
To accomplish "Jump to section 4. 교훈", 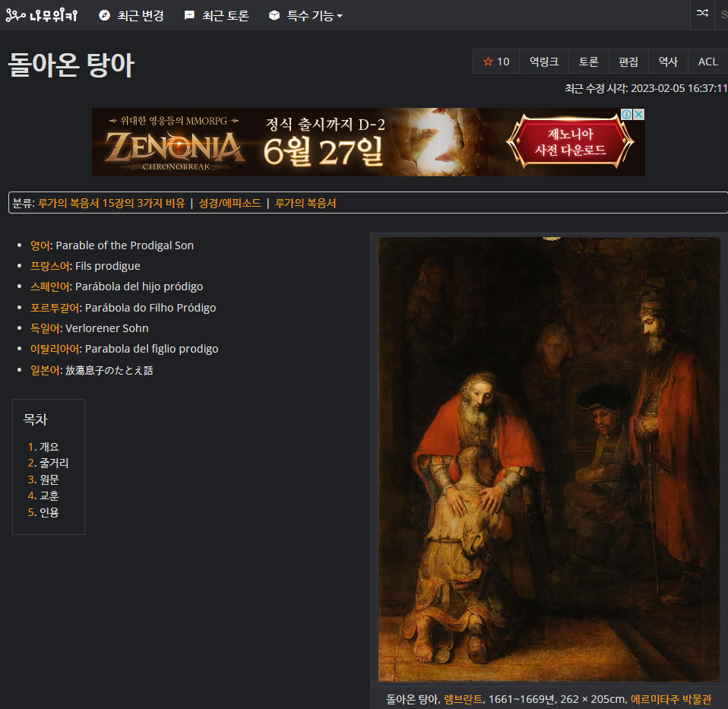I will [x=43, y=495].
